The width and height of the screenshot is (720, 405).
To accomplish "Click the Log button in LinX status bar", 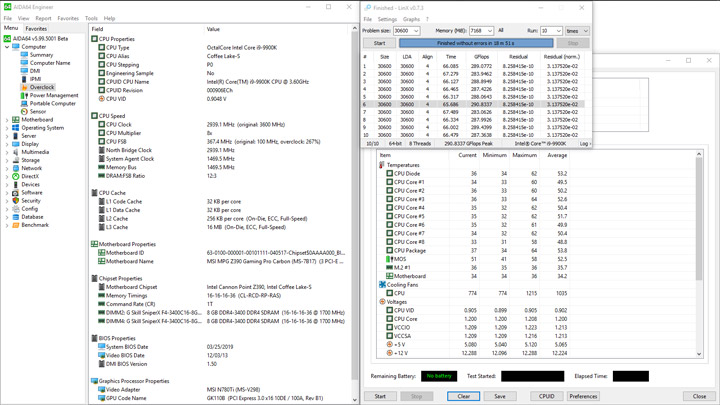I will click(584, 144).
